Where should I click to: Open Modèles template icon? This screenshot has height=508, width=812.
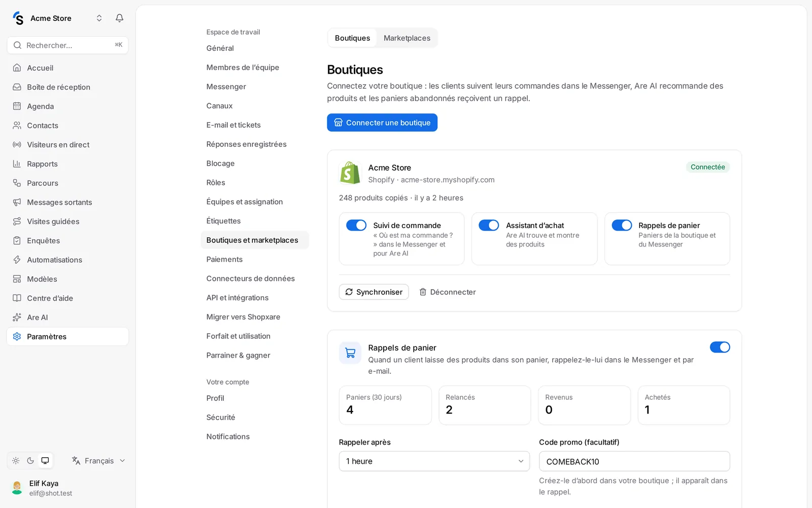coord(17,279)
